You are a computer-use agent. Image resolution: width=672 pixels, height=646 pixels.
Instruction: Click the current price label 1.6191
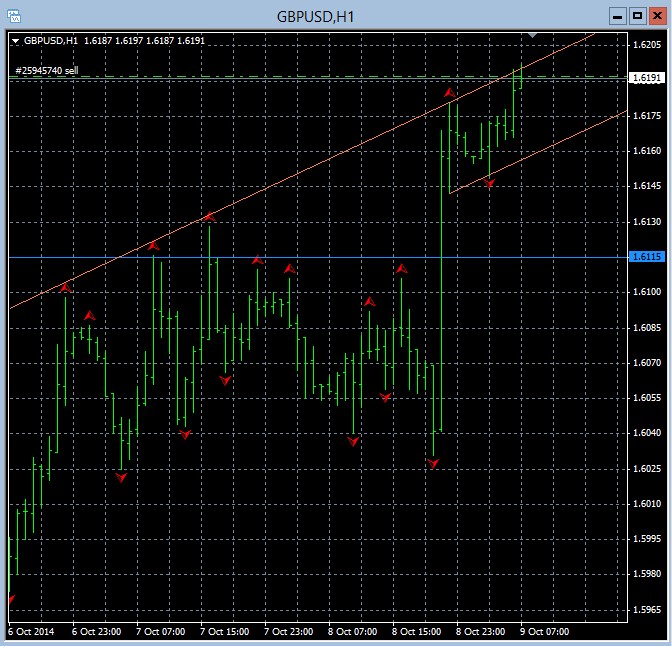pos(647,78)
